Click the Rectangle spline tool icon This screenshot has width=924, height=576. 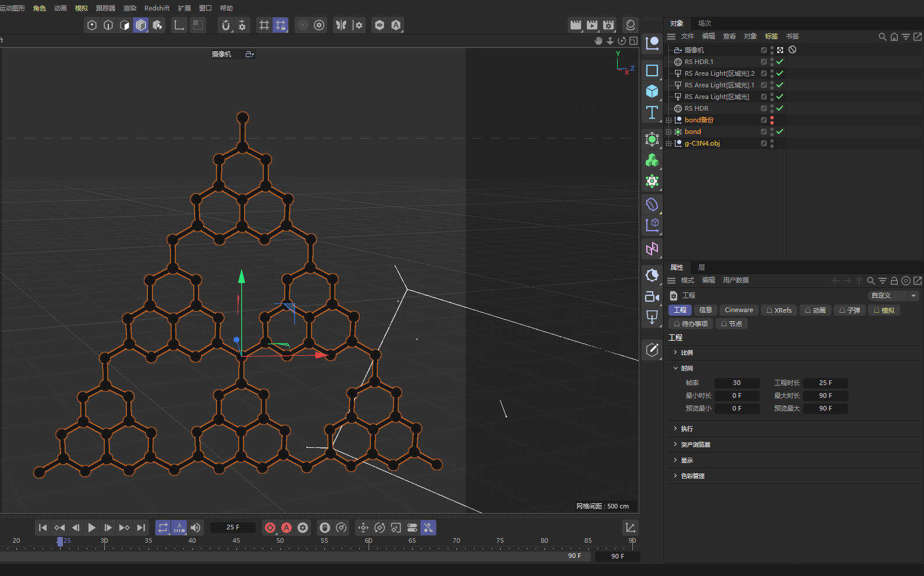652,70
